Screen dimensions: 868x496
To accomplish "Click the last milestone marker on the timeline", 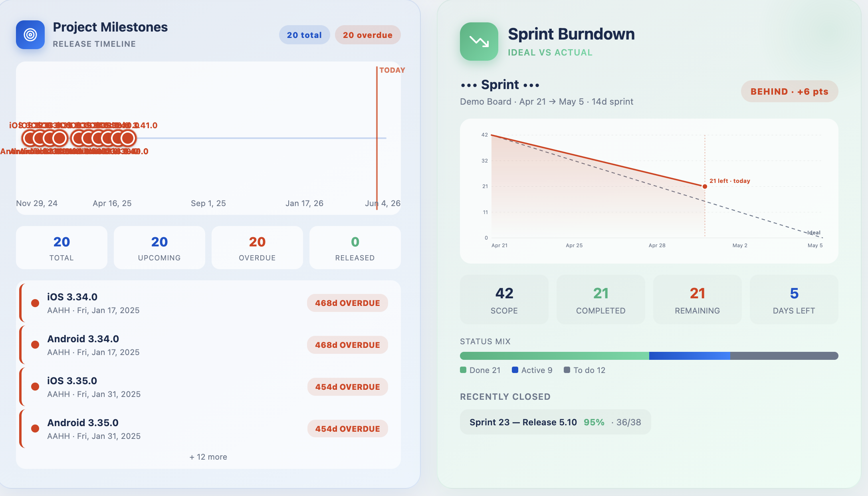I will tap(128, 138).
